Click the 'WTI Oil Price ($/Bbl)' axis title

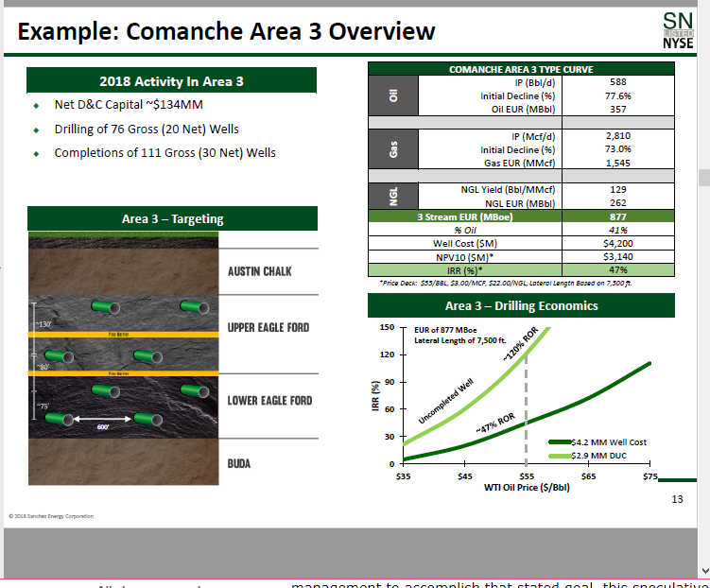pos(527,488)
